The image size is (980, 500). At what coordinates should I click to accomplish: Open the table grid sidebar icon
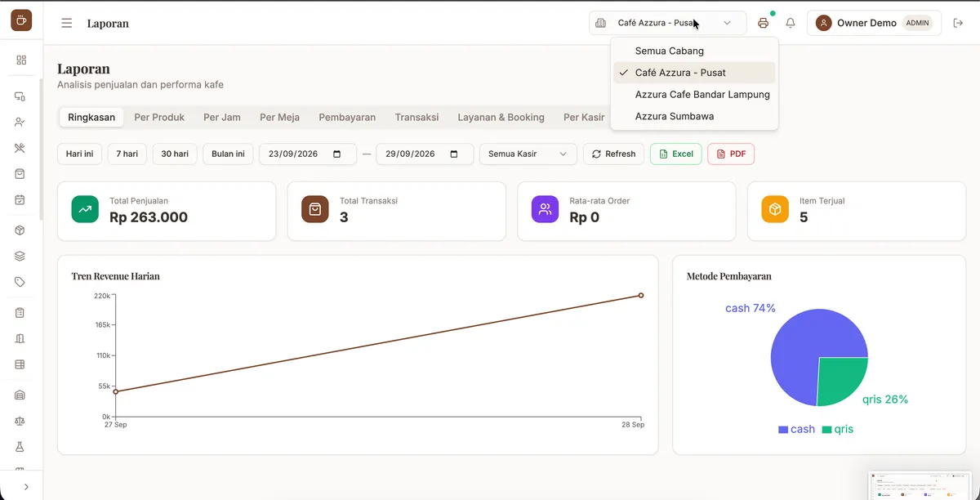(x=20, y=365)
